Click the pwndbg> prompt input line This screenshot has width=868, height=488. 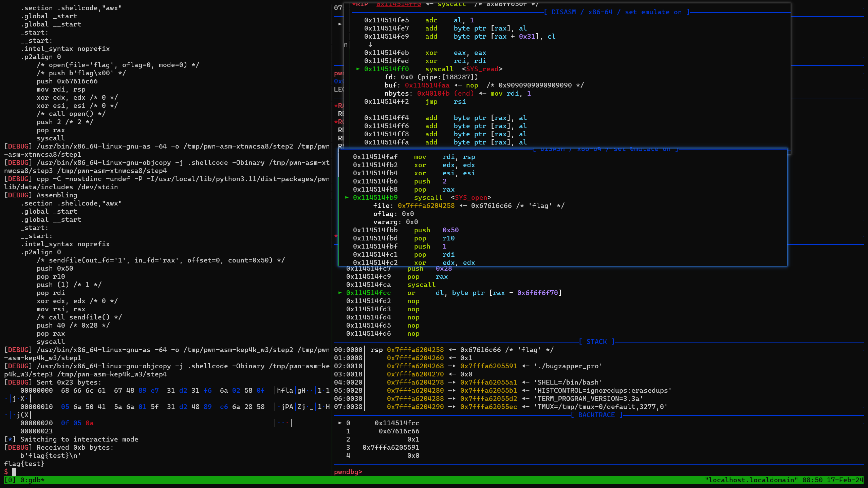348,472
